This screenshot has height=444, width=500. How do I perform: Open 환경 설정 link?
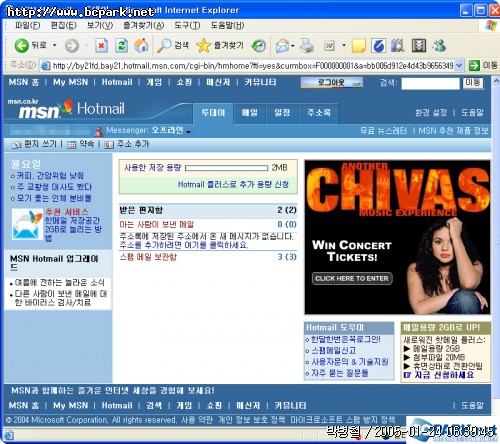click(x=431, y=113)
